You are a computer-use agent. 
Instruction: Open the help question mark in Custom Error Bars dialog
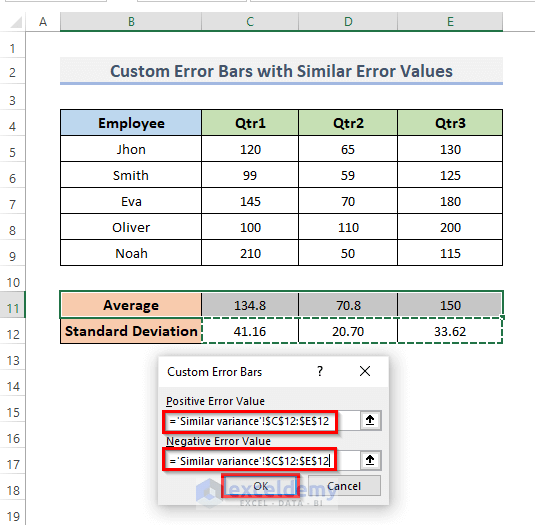320,371
